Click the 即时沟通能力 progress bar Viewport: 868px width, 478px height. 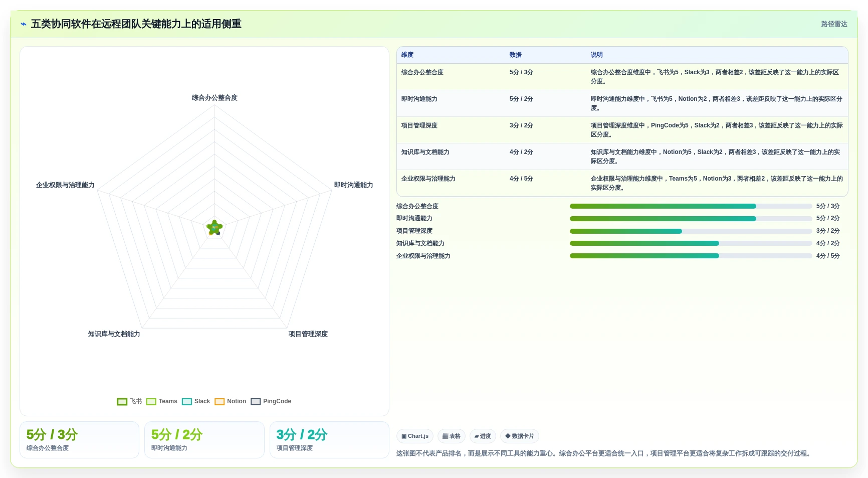pyautogui.click(x=691, y=219)
